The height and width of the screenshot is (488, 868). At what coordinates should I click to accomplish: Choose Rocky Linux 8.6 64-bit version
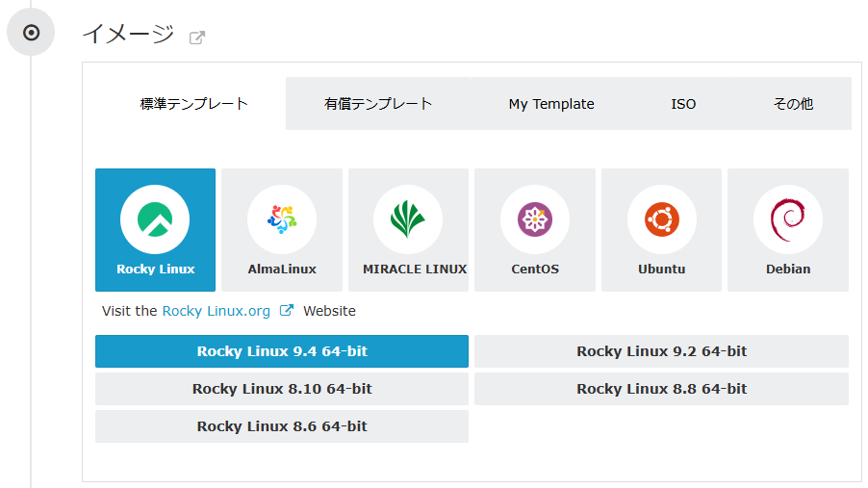click(x=282, y=426)
